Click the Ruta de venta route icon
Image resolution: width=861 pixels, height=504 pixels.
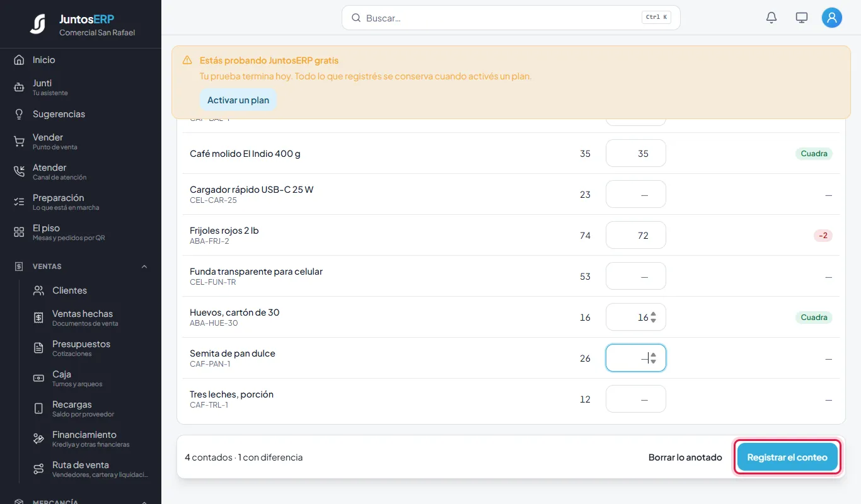(x=38, y=469)
